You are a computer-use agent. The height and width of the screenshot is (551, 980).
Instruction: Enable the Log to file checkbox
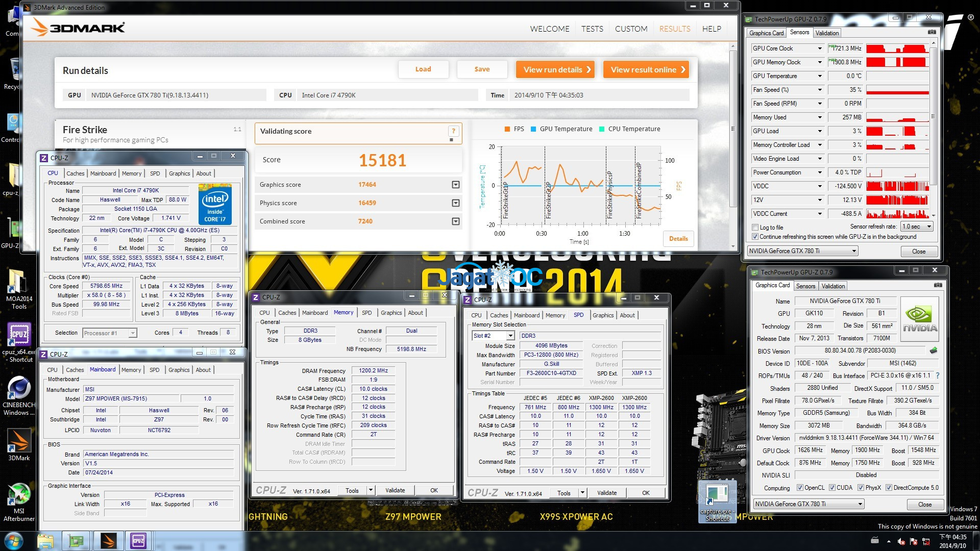(755, 228)
